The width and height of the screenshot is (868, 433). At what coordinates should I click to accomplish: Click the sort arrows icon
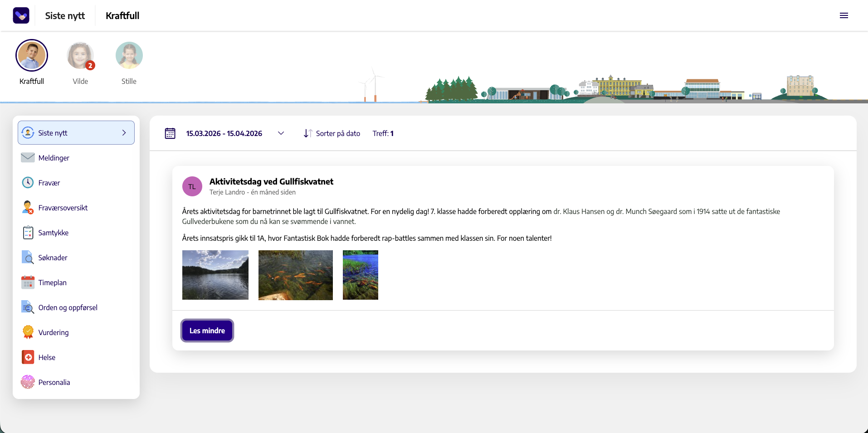tap(308, 133)
